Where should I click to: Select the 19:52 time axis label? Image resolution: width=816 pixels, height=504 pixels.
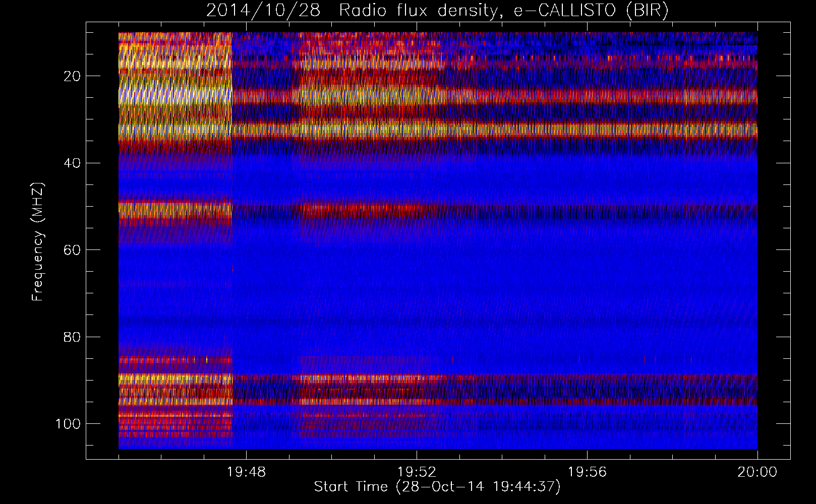417,472
